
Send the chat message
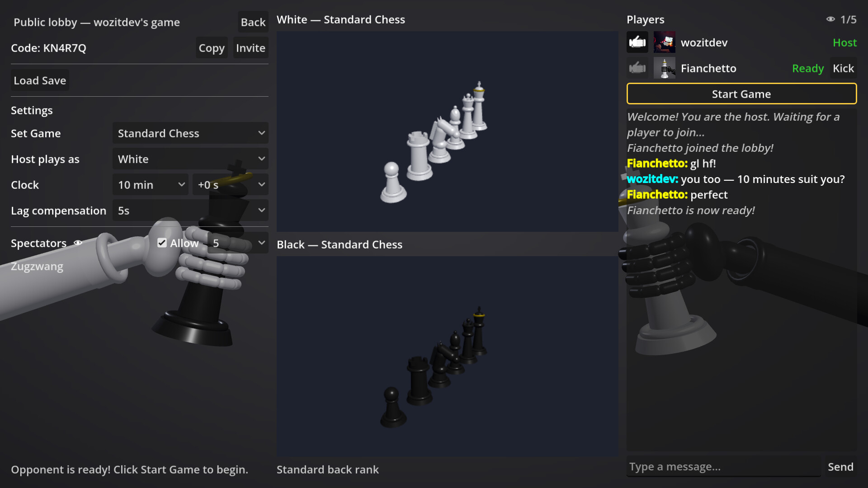pyautogui.click(x=840, y=467)
